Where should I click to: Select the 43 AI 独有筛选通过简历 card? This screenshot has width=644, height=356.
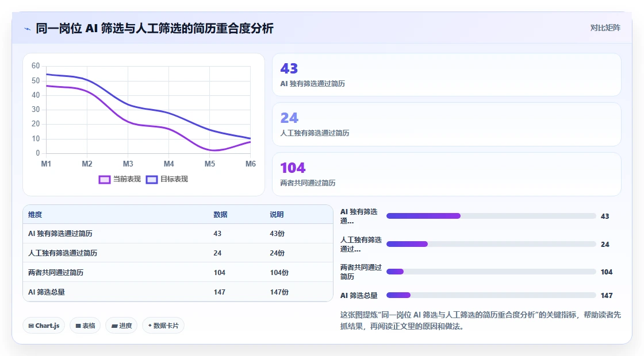click(446, 75)
